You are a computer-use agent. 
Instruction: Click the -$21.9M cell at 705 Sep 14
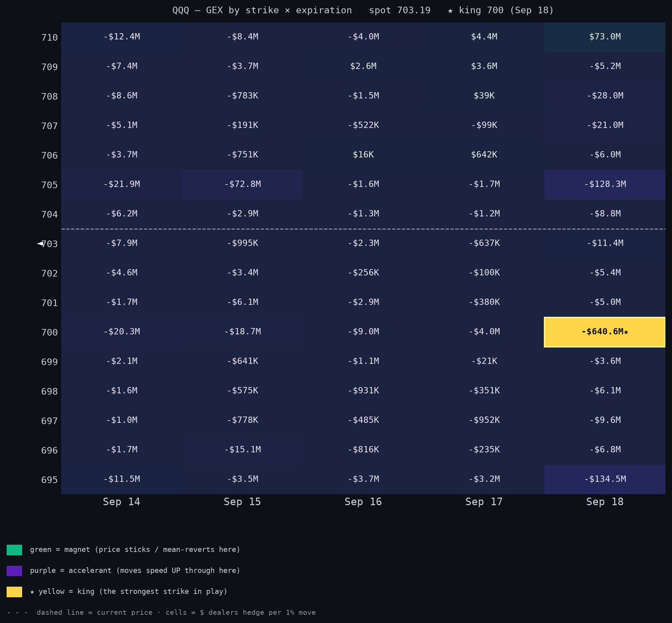tap(122, 184)
